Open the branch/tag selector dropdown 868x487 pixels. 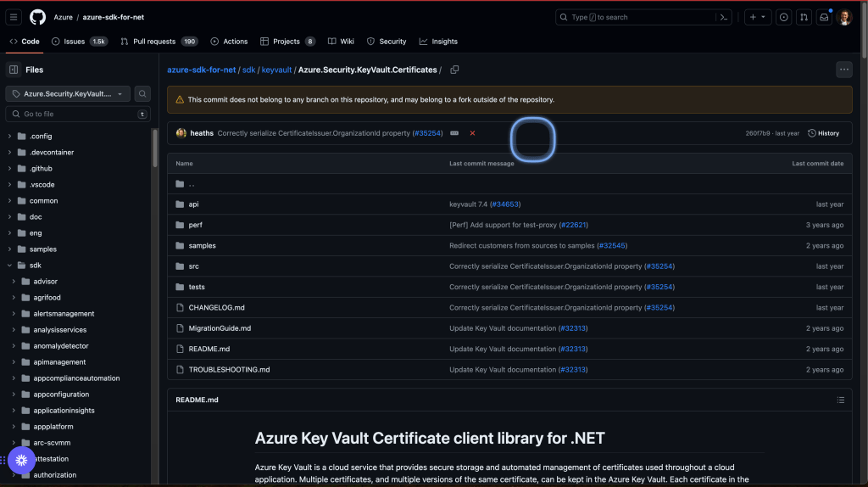(68, 94)
